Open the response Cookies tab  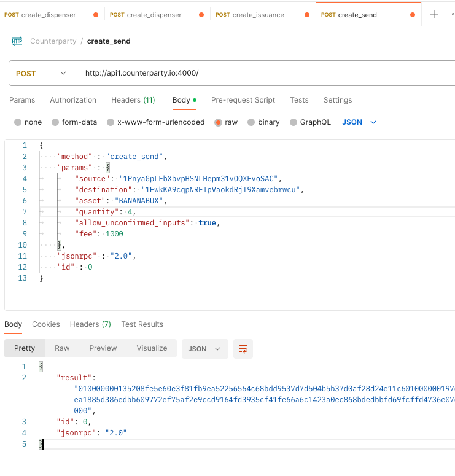(46, 324)
